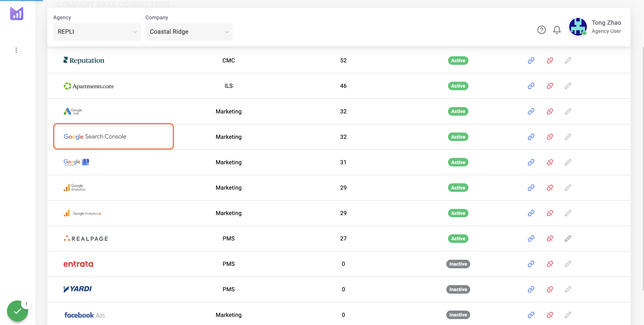Click the link icon for Reputation row
This screenshot has height=325, width=644.
(531, 60)
